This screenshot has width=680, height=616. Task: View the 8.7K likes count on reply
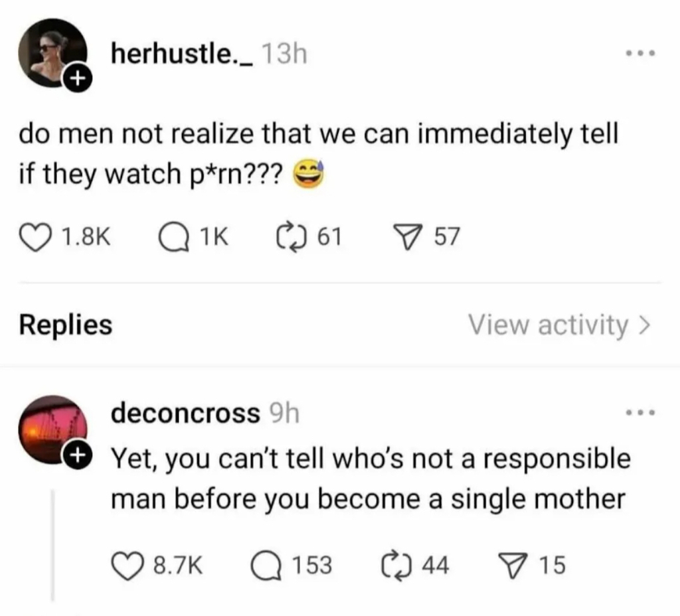179,566
